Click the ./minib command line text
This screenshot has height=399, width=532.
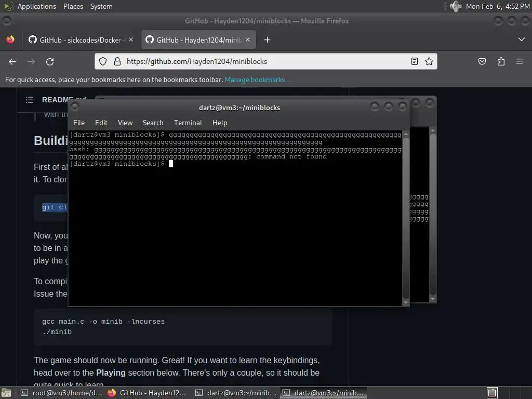(x=57, y=332)
